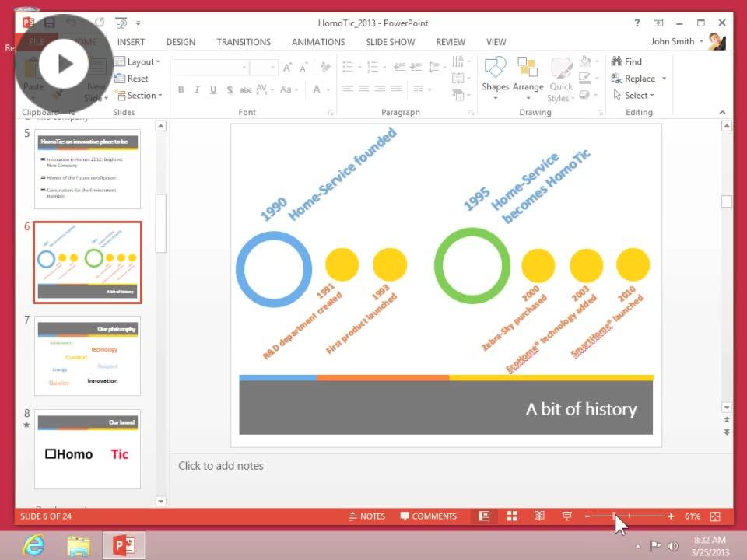Click the Fit slide to current window icon
Image resolution: width=747 pixels, height=560 pixels.
(715, 516)
